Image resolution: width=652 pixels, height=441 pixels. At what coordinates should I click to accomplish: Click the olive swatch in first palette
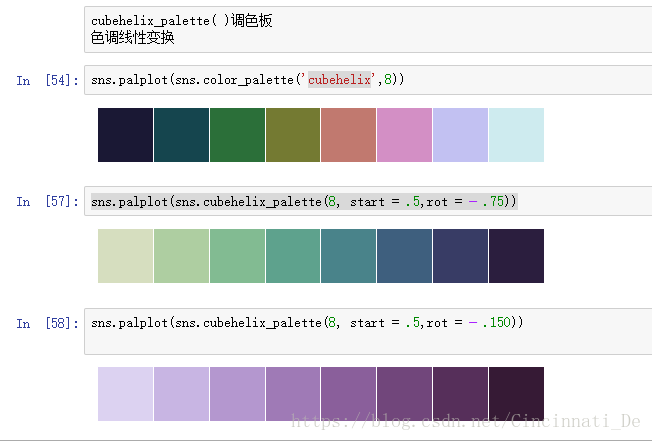pyautogui.click(x=293, y=135)
